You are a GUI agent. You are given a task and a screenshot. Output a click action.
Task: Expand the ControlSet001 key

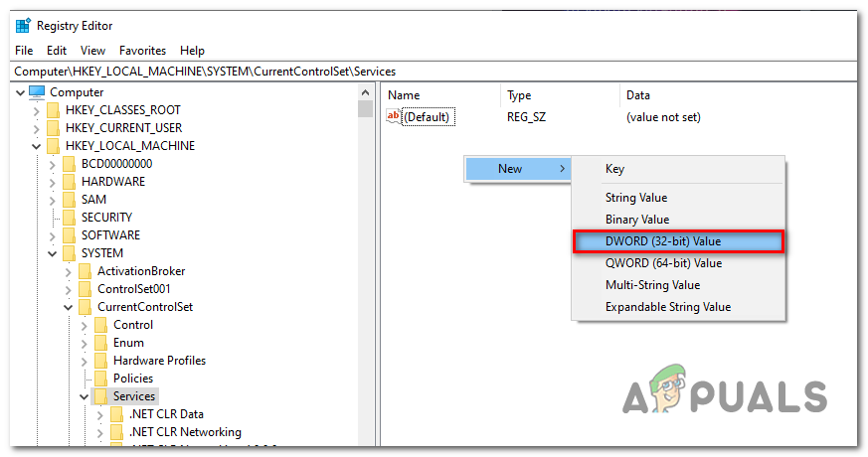(x=69, y=289)
